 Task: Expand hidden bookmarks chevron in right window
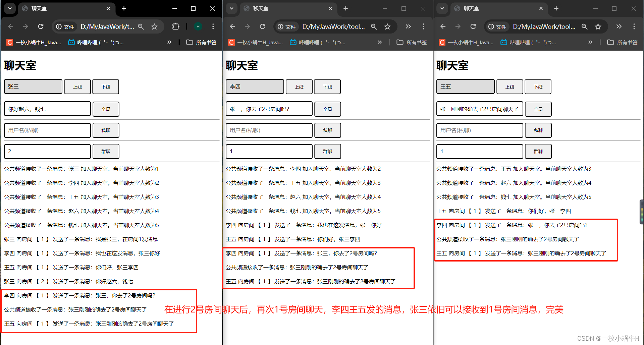click(590, 42)
